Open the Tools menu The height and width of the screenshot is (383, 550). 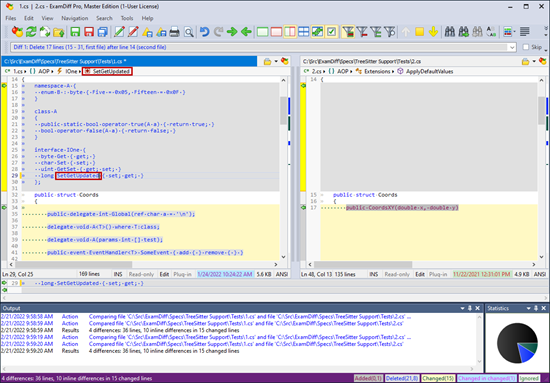tap(127, 18)
